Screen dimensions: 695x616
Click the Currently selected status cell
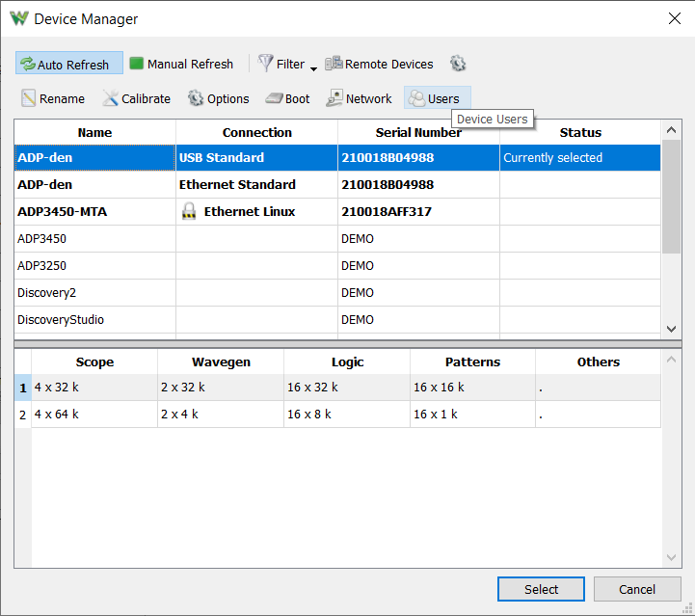pos(580,158)
